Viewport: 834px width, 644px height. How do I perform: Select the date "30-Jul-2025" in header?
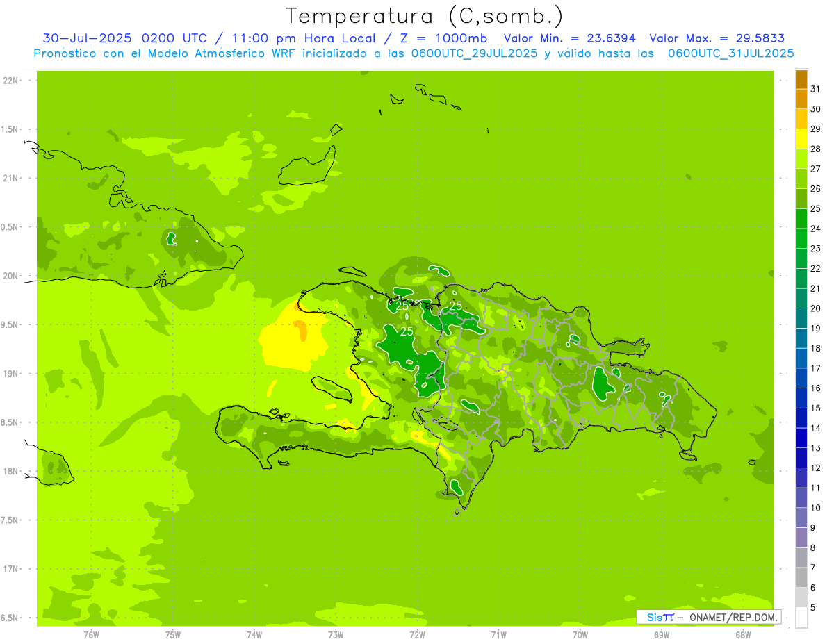(x=89, y=38)
